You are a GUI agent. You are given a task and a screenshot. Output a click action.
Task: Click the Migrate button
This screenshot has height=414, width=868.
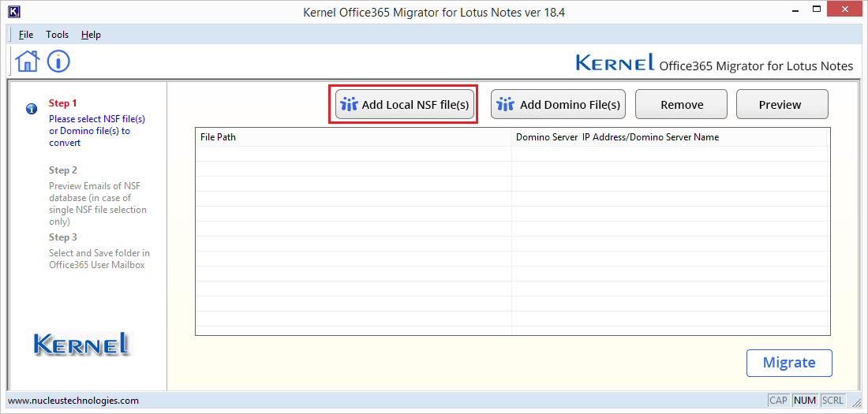pos(789,363)
